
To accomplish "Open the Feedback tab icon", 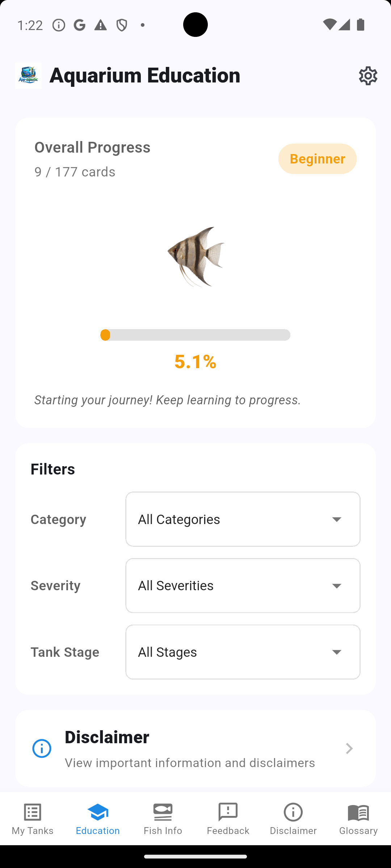I will [228, 812].
